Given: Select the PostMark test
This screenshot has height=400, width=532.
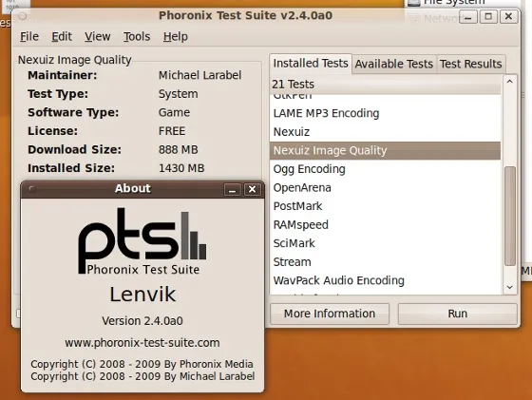Looking at the screenshot, I should (x=385, y=206).
